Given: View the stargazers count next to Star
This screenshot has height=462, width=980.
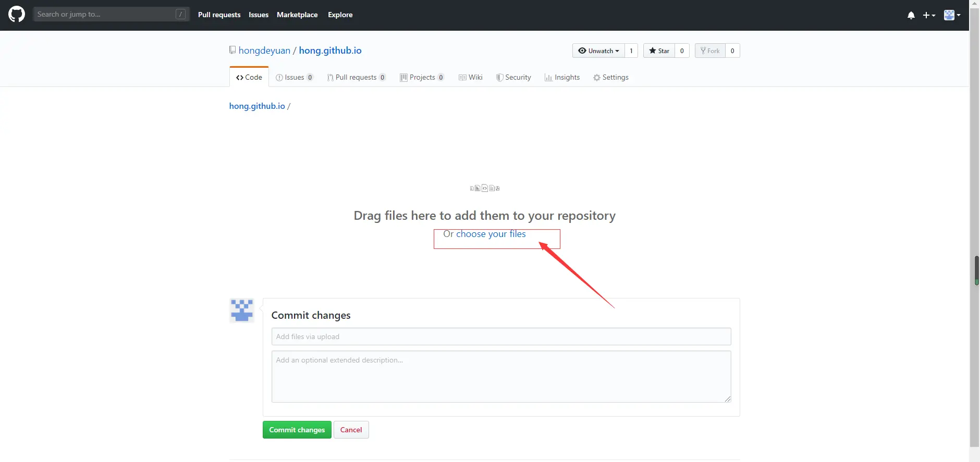Looking at the screenshot, I should coord(682,51).
